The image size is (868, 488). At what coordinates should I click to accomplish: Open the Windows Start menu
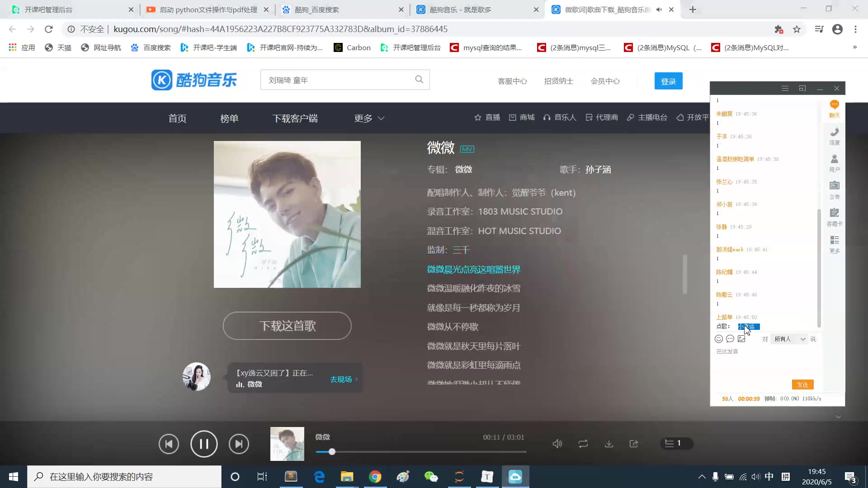point(14,477)
